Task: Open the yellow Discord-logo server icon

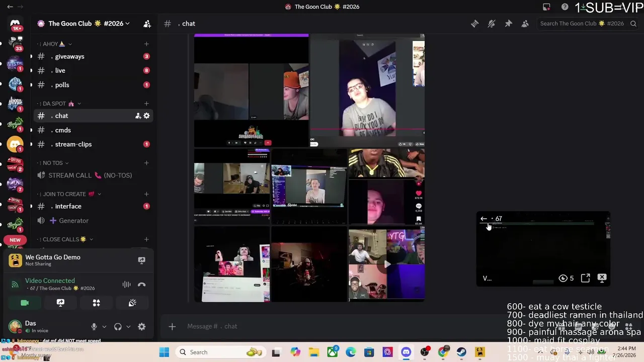Action: [x=15, y=144]
